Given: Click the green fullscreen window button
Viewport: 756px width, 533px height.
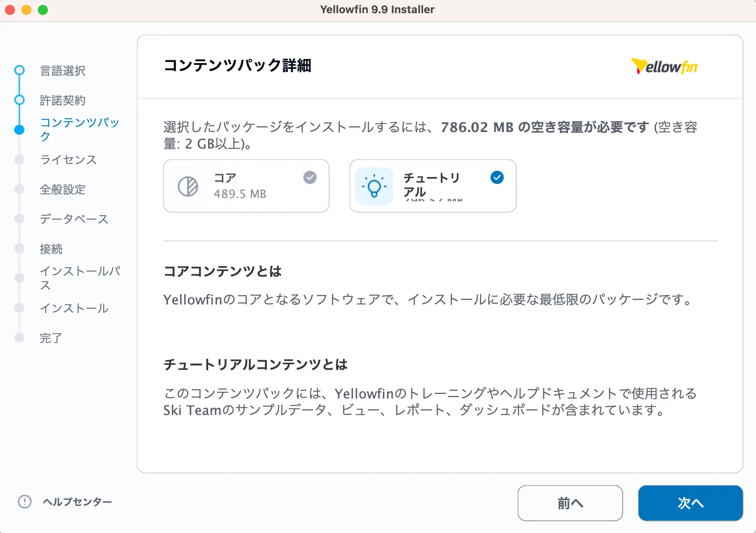Looking at the screenshot, I should coord(43,10).
